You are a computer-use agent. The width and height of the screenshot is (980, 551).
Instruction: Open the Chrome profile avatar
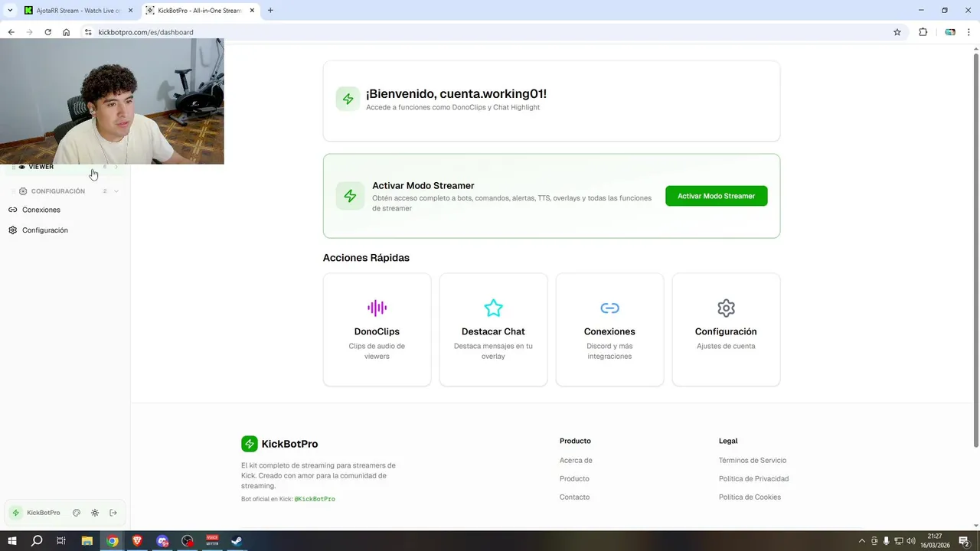point(950,32)
